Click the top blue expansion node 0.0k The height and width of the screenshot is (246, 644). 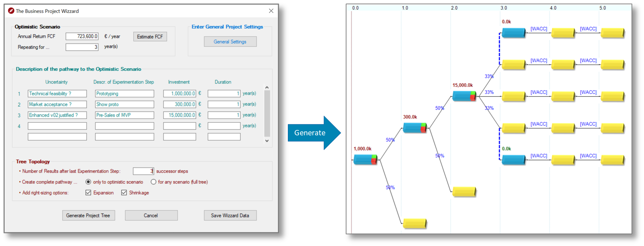pos(513,33)
